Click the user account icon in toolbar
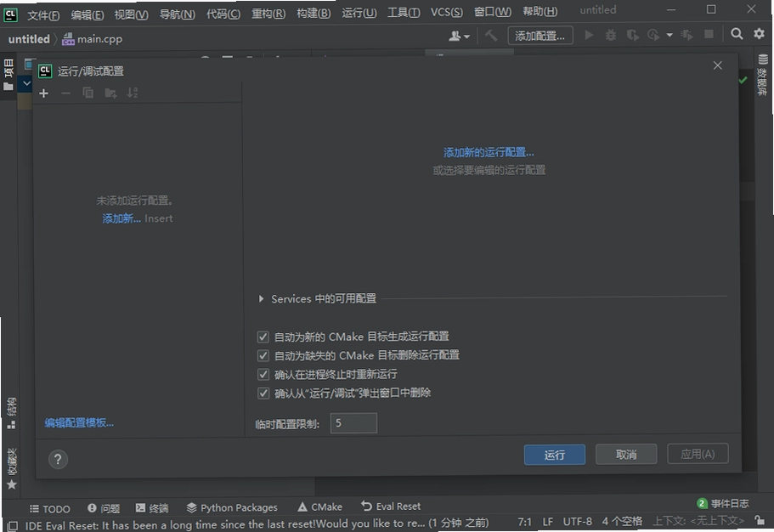The height and width of the screenshot is (532, 774). tap(459, 36)
